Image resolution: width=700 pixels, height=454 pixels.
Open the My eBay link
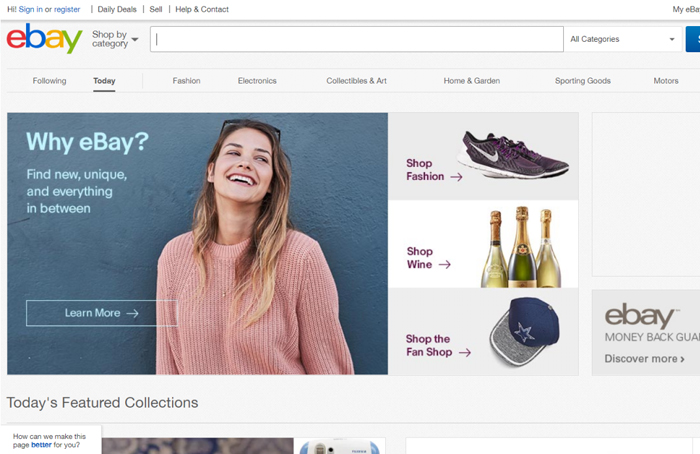point(686,9)
